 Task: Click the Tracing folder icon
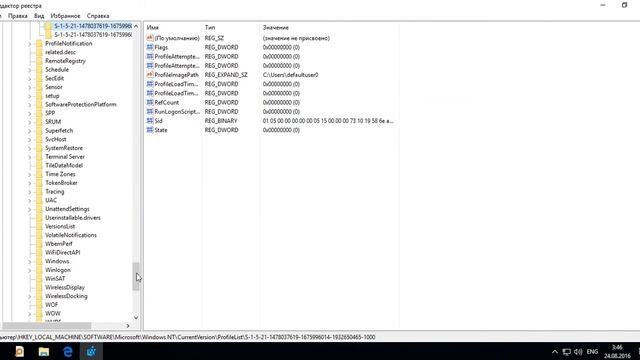pyautogui.click(x=39, y=191)
